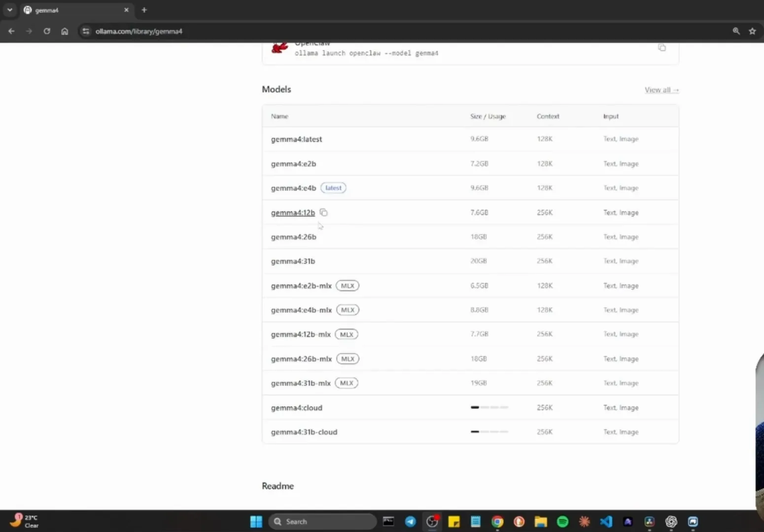Open the gemma4:26b model
The width and height of the screenshot is (764, 532).
294,237
